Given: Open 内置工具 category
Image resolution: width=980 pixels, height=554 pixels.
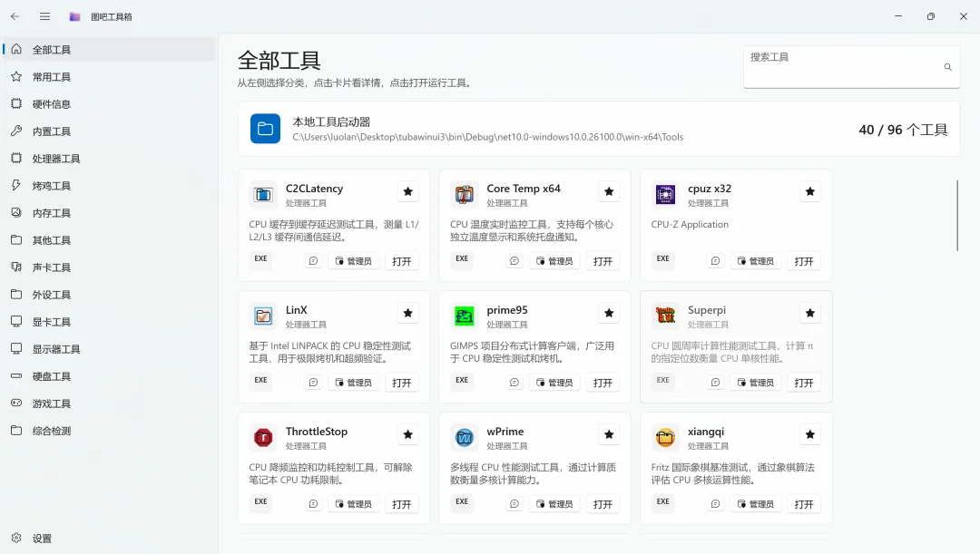Looking at the screenshot, I should coord(110,131).
